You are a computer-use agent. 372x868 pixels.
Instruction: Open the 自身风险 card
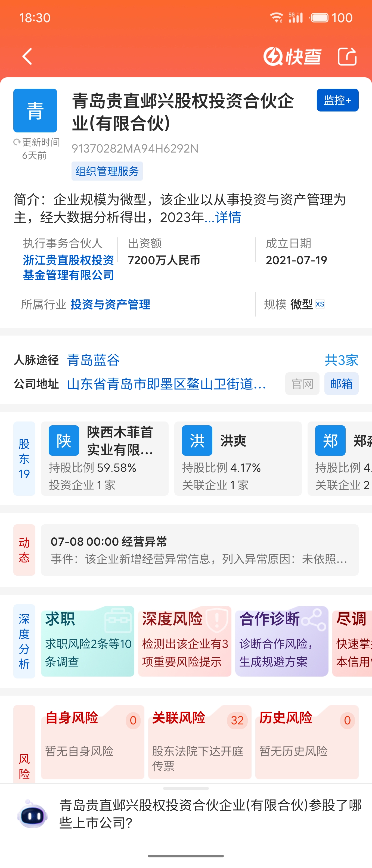tap(93, 742)
